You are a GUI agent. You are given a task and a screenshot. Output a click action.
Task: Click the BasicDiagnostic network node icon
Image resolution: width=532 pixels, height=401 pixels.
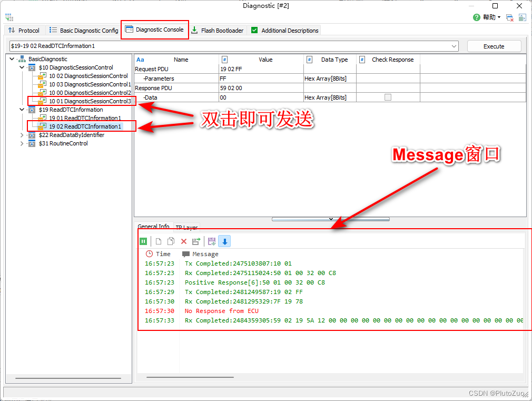pyautogui.click(x=22, y=59)
